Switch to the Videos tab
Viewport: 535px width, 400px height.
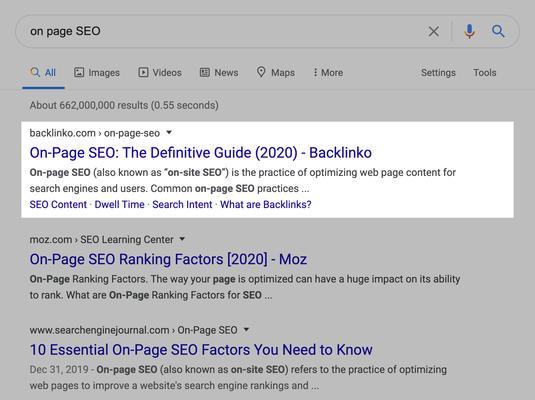tap(160, 72)
